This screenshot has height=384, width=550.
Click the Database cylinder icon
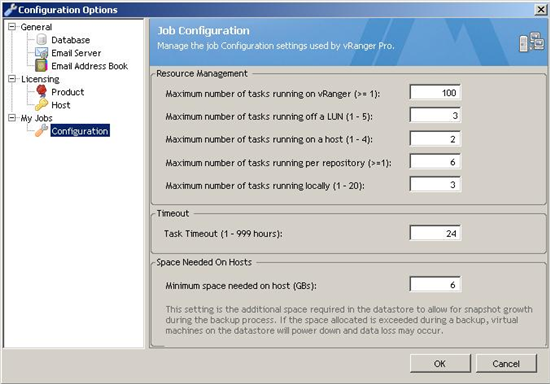click(42, 39)
